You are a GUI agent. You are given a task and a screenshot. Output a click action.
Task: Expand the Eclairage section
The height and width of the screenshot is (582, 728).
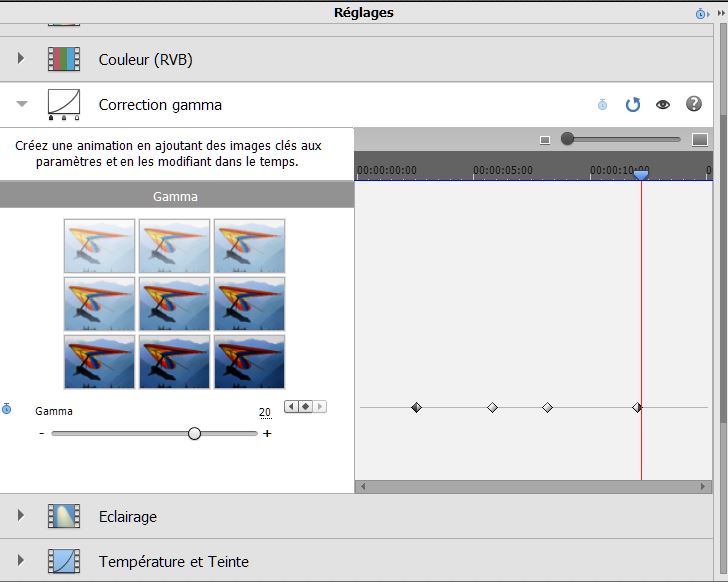coord(21,516)
